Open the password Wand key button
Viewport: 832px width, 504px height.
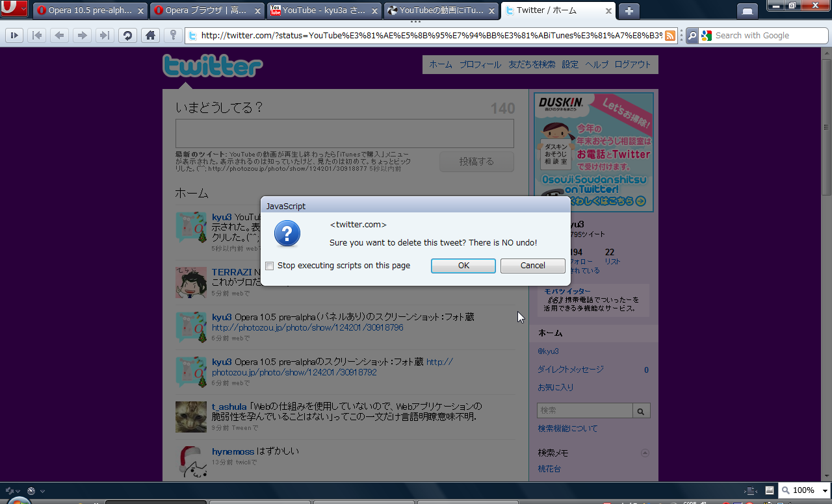(172, 36)
